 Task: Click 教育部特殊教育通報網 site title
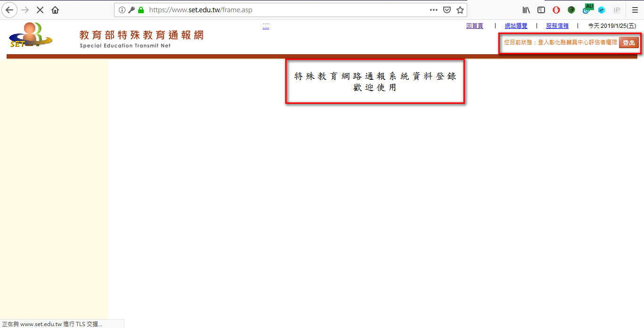(x=141, y=35)
